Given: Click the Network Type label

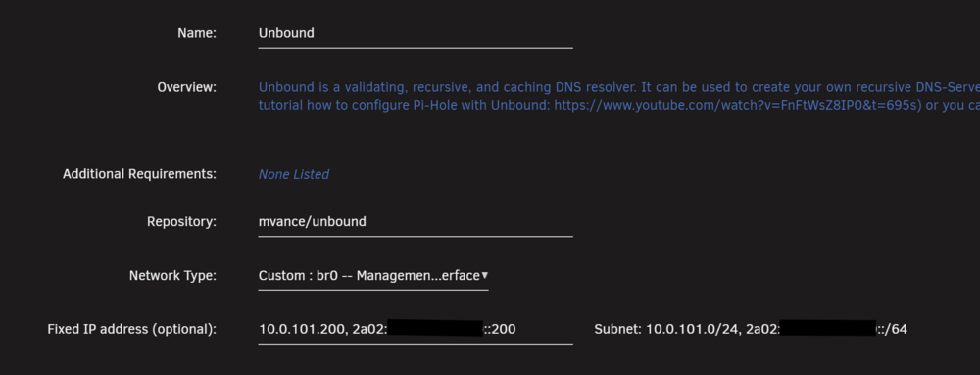Looking at the screenshot, I should point(172,276).
